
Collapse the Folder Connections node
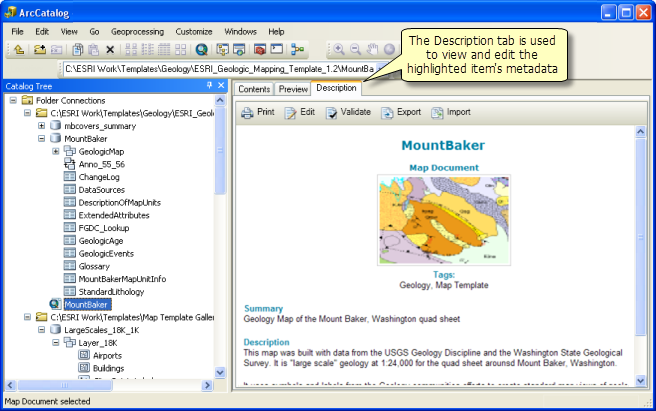[13, 100]
